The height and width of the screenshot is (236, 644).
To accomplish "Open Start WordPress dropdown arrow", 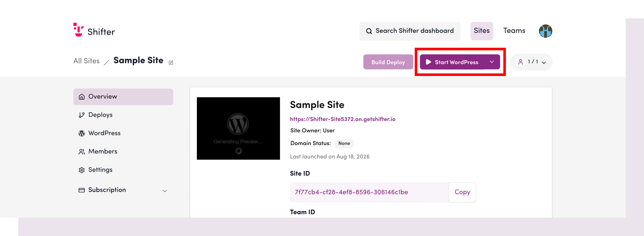I will point(492,62).
